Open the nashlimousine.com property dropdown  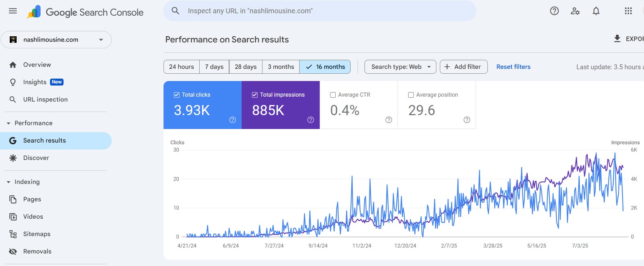tap(56, 39)
